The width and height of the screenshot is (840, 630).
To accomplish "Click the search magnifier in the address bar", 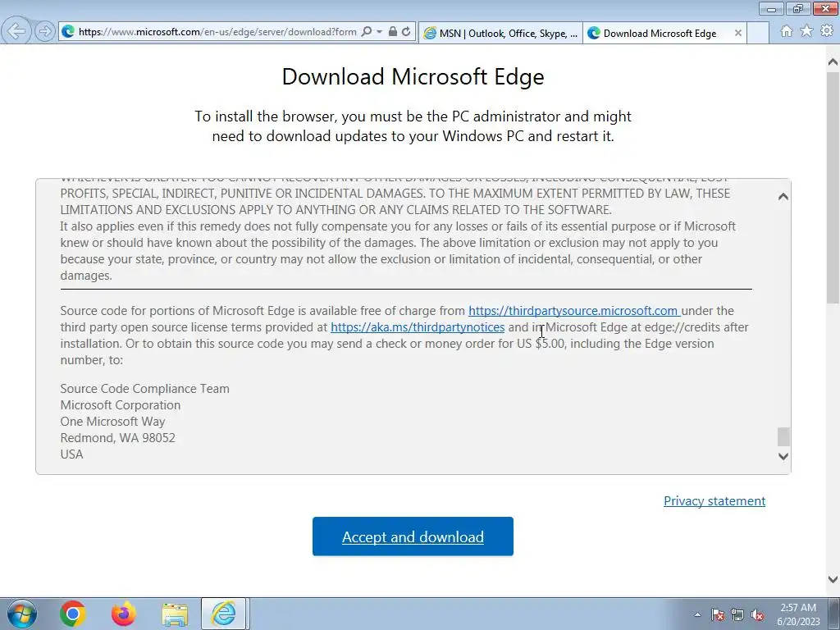I will tap(367, 32).
